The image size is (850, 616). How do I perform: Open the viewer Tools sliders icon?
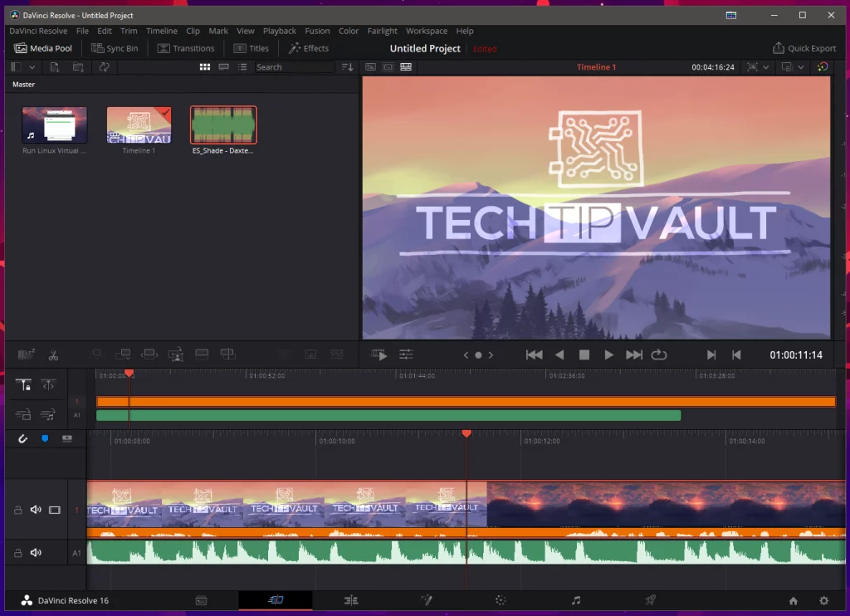point(406,354)
